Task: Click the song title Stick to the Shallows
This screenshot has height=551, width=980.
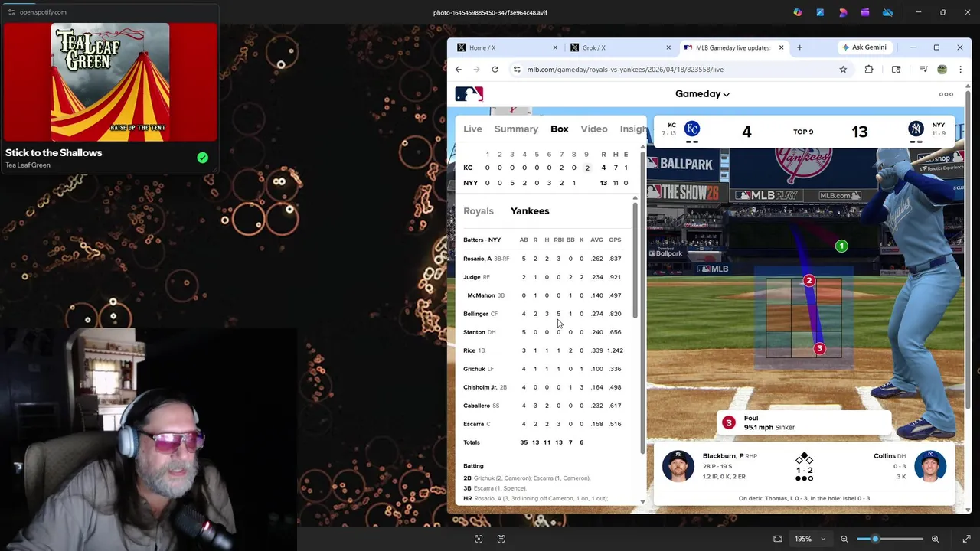Action: pyautogui.click(x=54, y=152)
